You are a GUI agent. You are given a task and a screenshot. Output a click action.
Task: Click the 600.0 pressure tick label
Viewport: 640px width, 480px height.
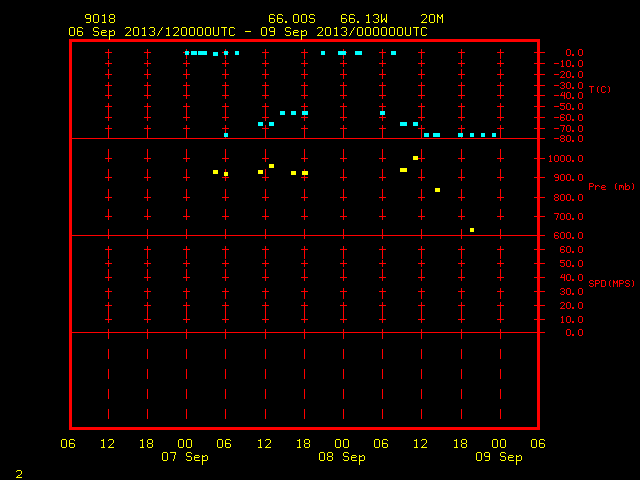click(x=568, y=236)
